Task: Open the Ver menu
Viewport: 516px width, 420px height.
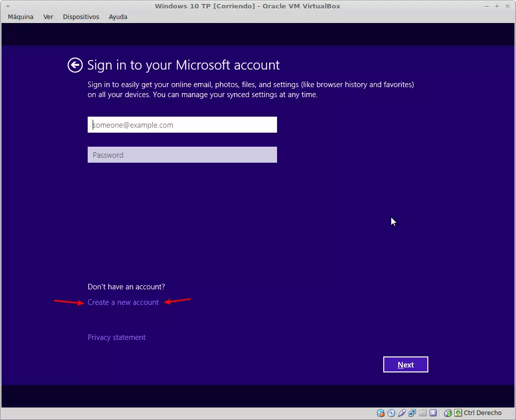Action: (x=48, y=17)
